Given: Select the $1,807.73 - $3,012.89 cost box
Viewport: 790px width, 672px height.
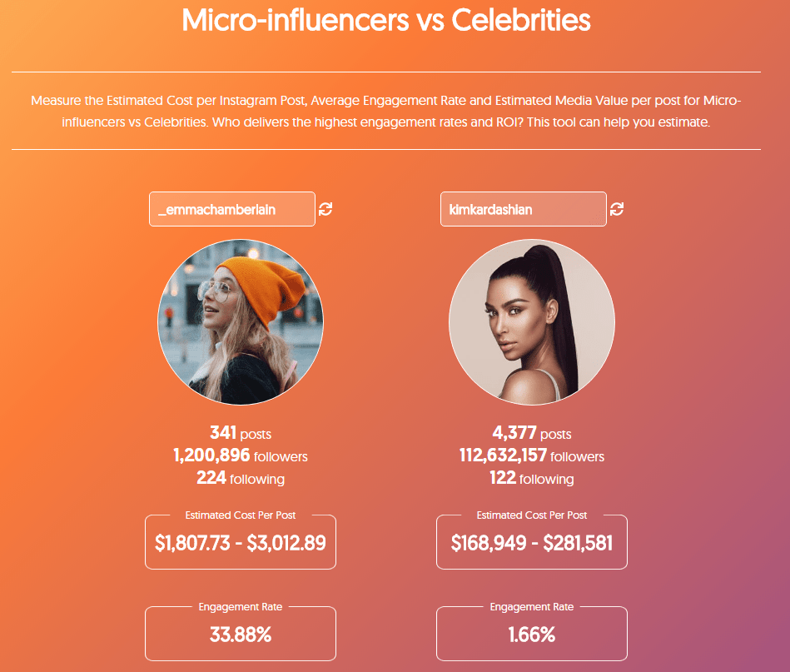Looking at the screenshot, I should pyautogui.click(x=241, y=542).
